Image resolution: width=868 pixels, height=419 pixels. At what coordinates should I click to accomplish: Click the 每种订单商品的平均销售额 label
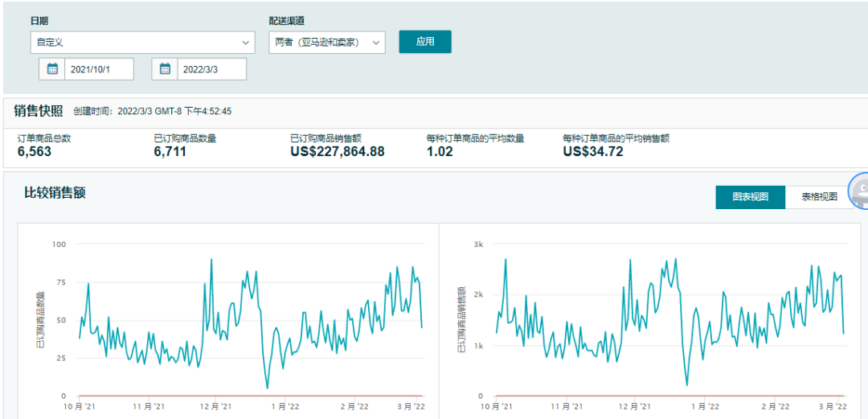point(616,138)
